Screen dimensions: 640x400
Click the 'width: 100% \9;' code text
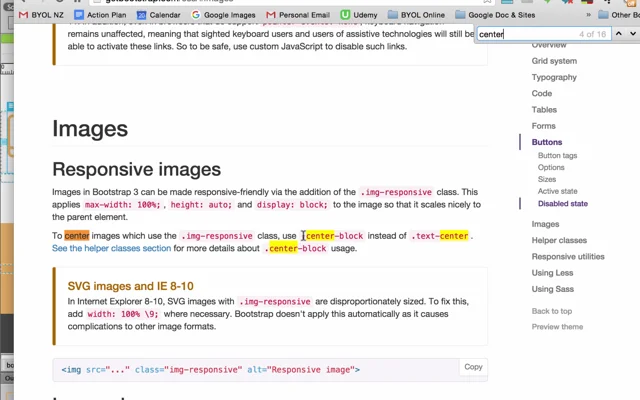(123, 314)
